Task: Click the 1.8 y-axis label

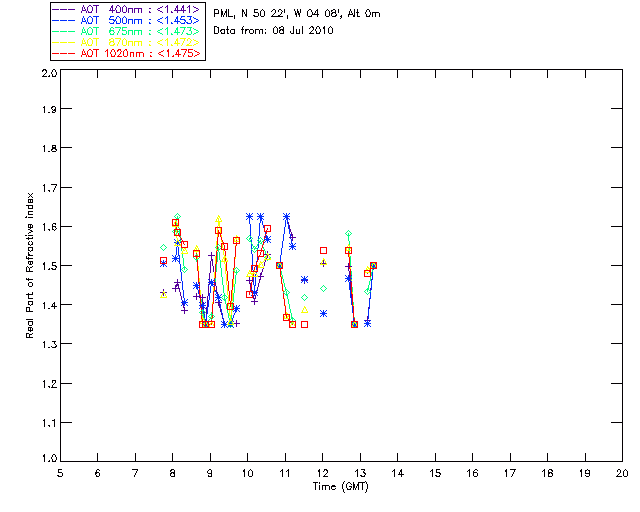Action: click(49, 148)
